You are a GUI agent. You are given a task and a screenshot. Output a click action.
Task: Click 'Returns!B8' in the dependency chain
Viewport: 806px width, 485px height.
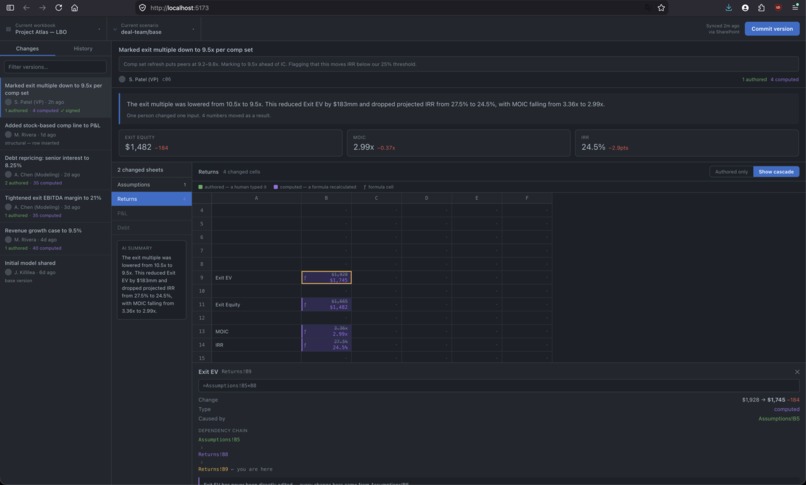pos(213,454)
